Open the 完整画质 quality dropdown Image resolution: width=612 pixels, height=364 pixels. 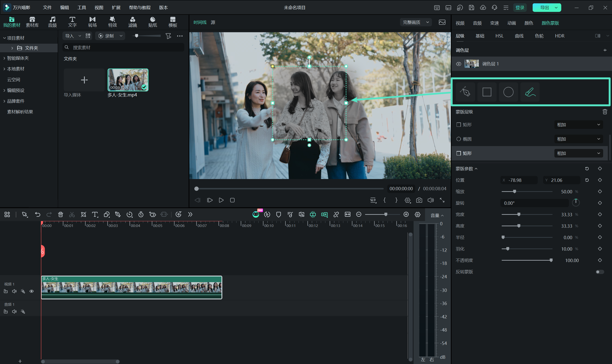pos(416,22)
